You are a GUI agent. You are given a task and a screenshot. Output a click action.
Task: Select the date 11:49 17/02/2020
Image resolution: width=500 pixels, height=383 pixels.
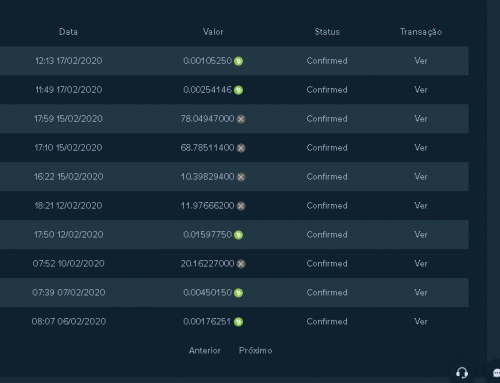[x=69, y=90]
